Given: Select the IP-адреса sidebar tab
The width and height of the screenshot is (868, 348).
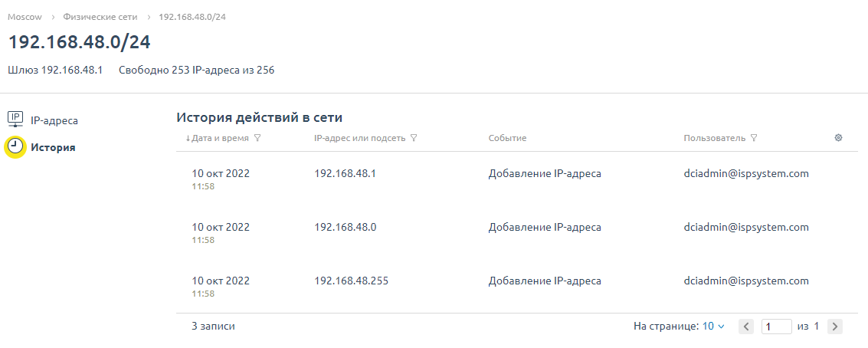Looking at the screenshot, I should (43, 120).
